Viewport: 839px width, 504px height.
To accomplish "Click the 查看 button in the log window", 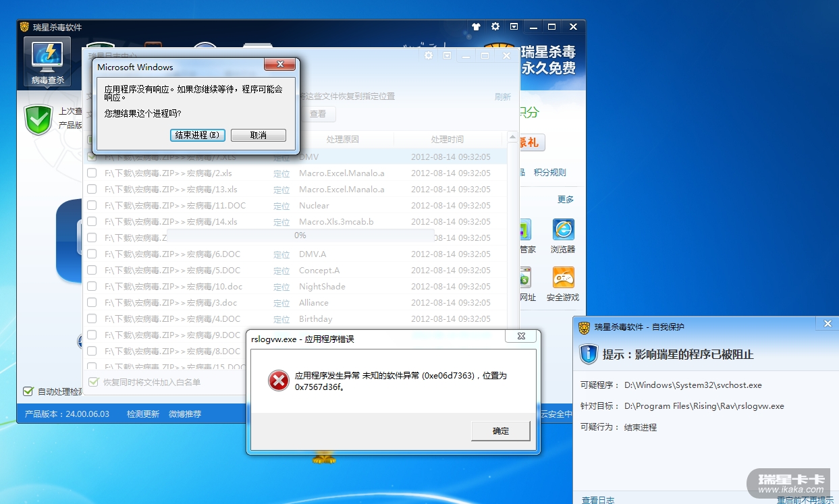I will coord(318,114).
